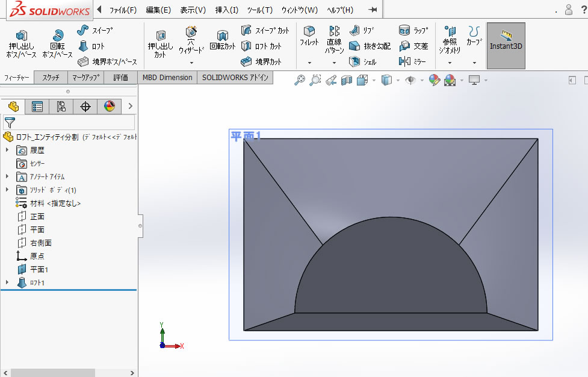Switch to the スケッチ tab
The width and height of the screenshot is (588, 377).
click(x=51, y=78)
